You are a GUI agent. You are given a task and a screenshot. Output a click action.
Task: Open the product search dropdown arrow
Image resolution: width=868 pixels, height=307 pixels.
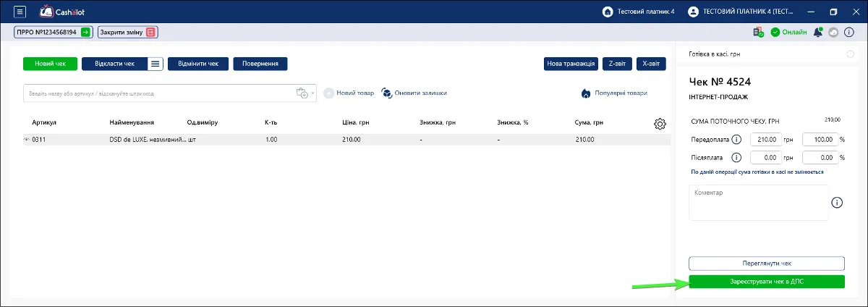click(313, 94)
